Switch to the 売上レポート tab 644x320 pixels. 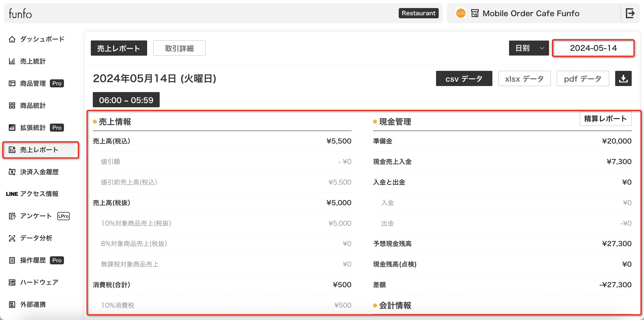click(119, 48)
